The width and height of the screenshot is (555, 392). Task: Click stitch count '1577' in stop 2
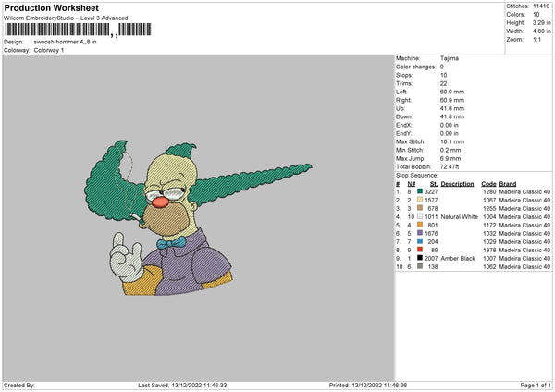(431, 201)
